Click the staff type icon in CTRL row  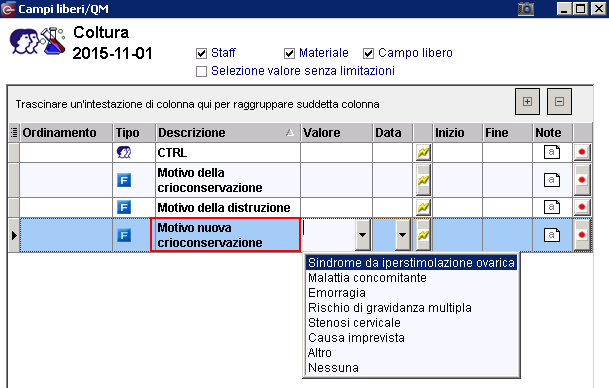pos(124,152)
